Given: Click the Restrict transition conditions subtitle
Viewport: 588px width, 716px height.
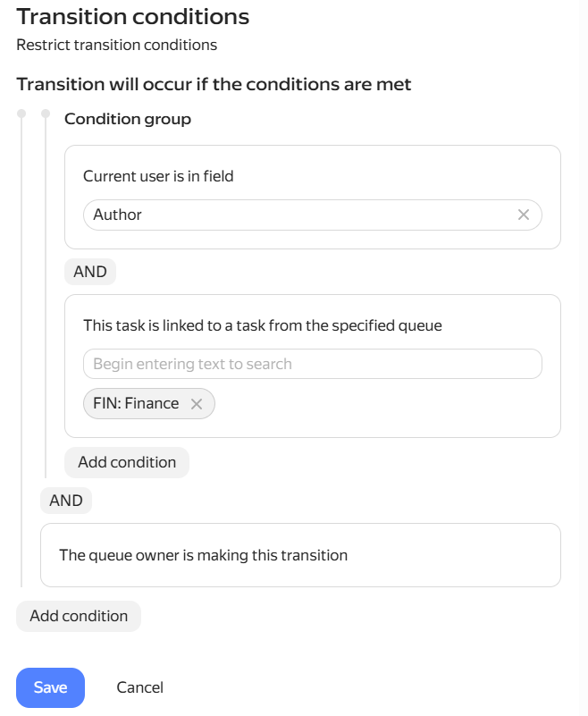Looking at the screenshot, I should point(116,46).
